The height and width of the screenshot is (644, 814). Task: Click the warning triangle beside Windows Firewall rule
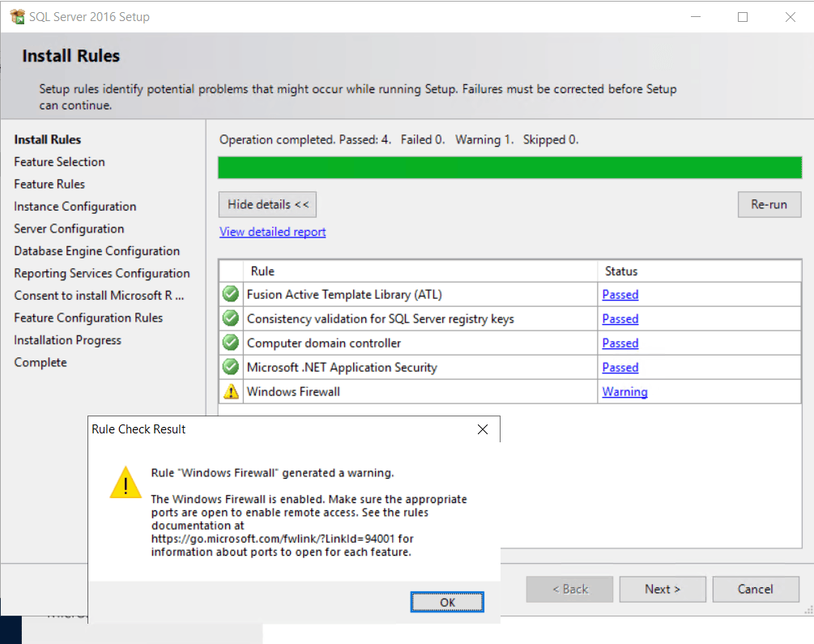coord(230,391)
